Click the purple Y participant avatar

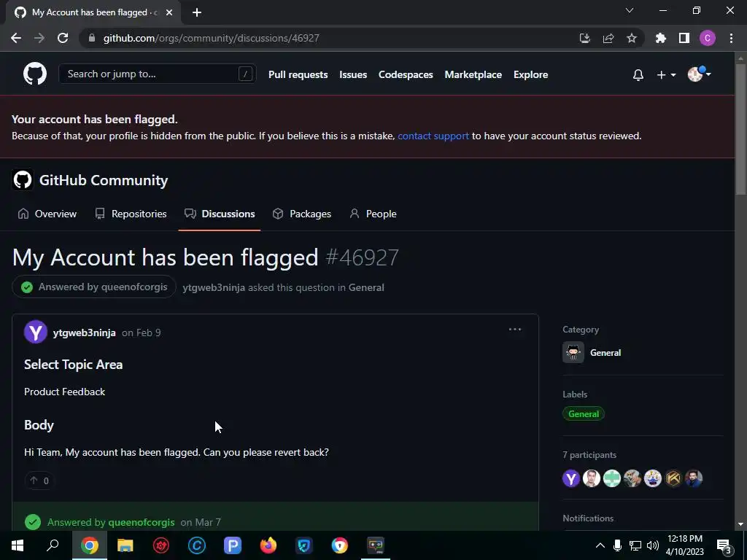570,478
